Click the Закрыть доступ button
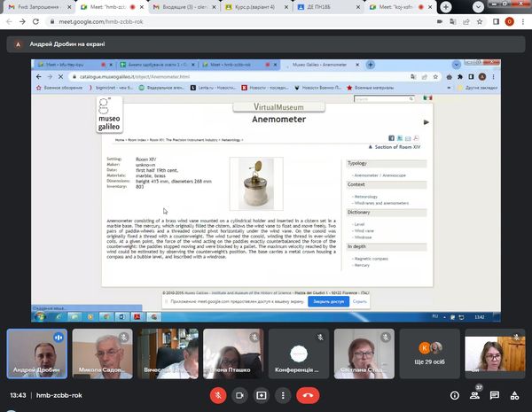This screenshot has width=532, height=412. 327,301
